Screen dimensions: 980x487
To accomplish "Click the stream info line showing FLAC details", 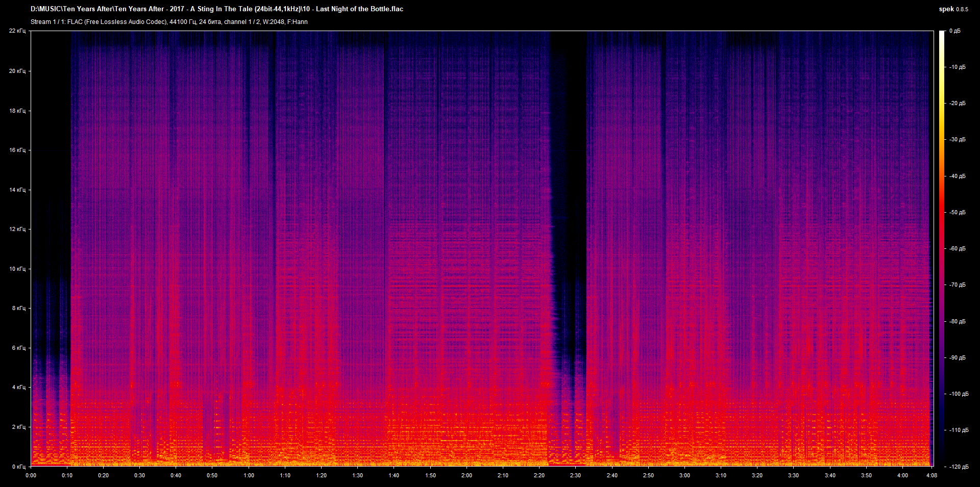I will pos(168,21).
